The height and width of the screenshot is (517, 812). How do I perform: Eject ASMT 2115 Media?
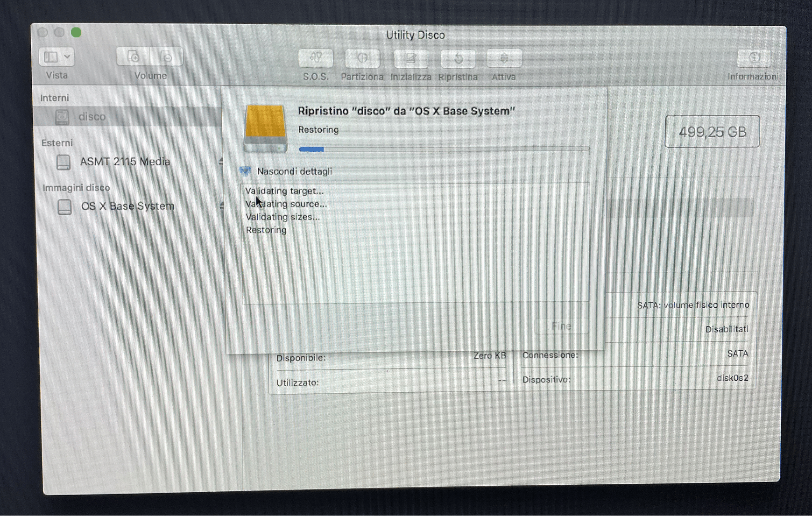tap(221, 162)
